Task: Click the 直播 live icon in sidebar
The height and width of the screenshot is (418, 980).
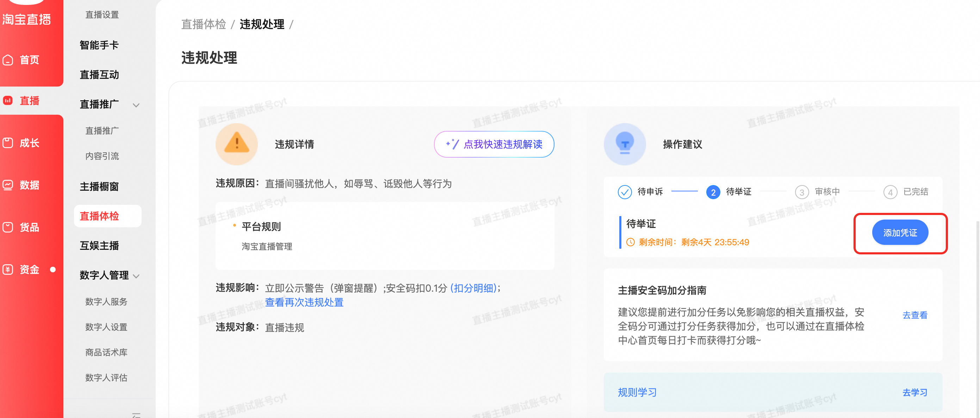Action: pos(8,100)
